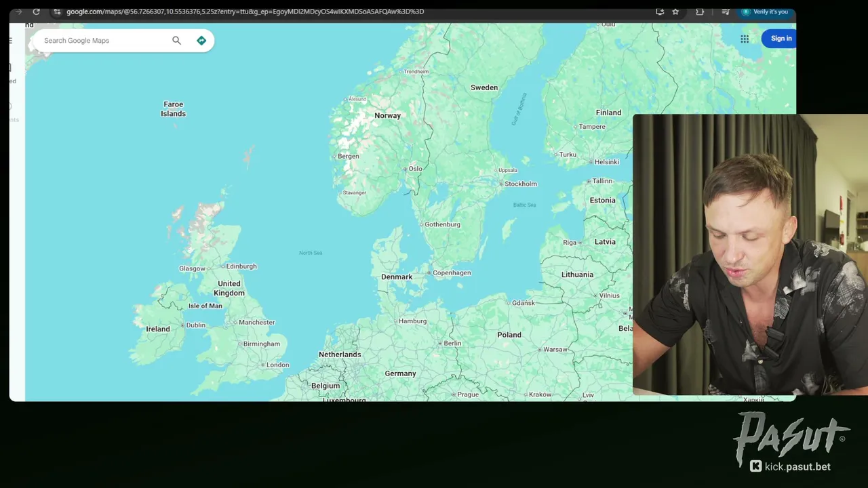Screen dimensions: 868x488
Task: Select the Netherlands country label
Action: pos(340,354)
